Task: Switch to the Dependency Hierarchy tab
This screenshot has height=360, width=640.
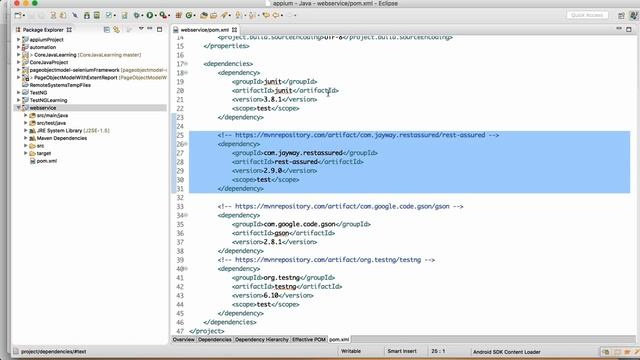Action: tap(262, 340)
